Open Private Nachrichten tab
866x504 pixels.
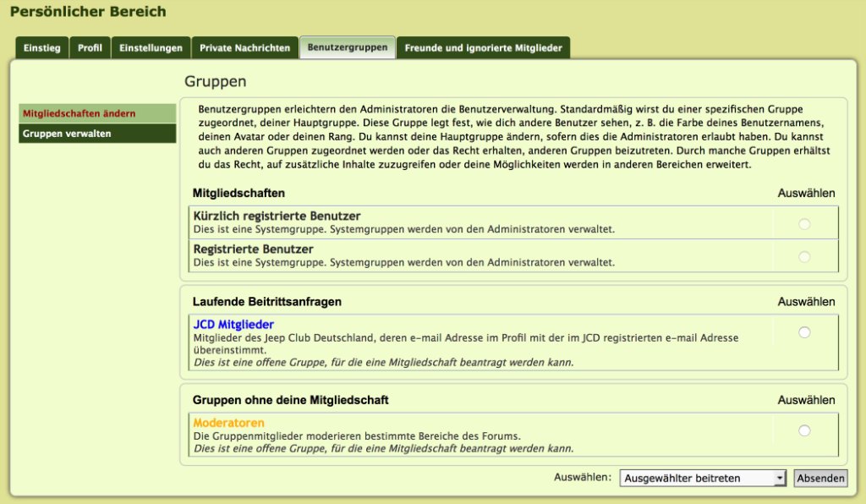[x=244, y=48]
